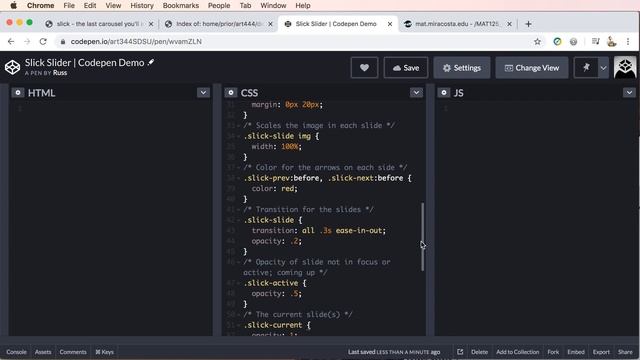This screenshot has height=360, width=640.
Task: Reload the page in Chrome
Action: click(x=43, y=42)
